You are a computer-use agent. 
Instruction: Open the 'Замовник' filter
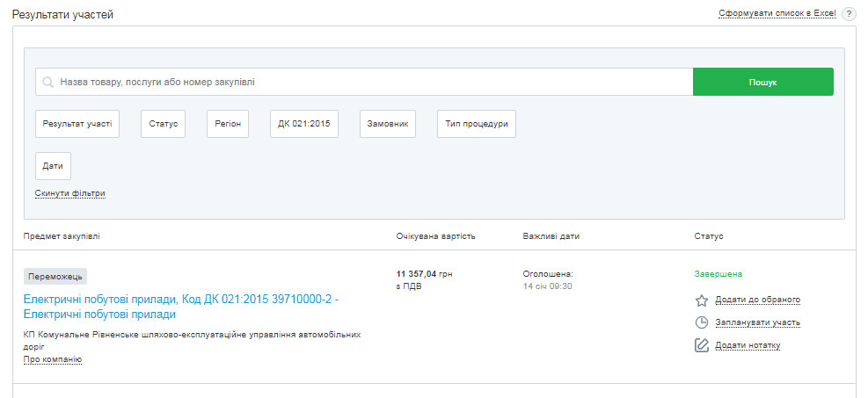click(388, 124)
